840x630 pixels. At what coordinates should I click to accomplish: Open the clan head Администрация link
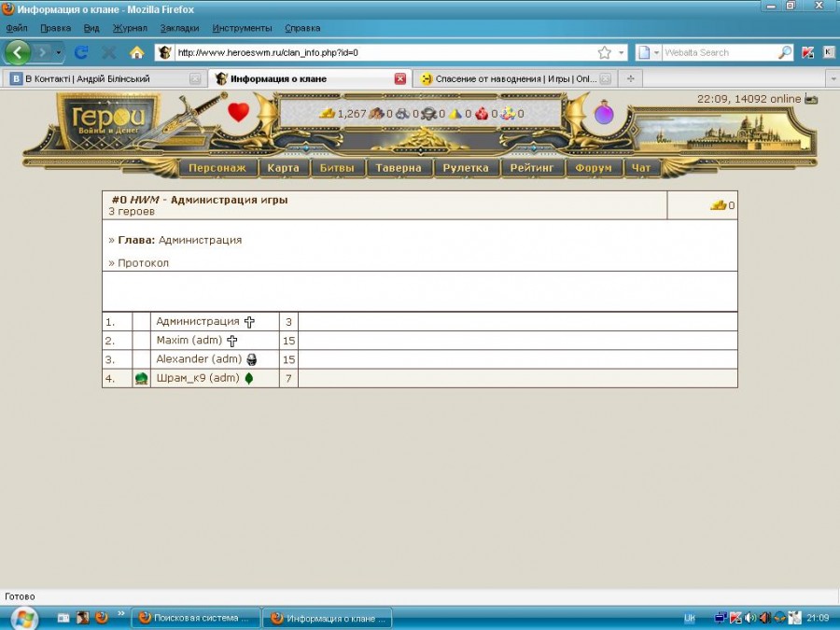pyautogui.click(x=201, y=240)
